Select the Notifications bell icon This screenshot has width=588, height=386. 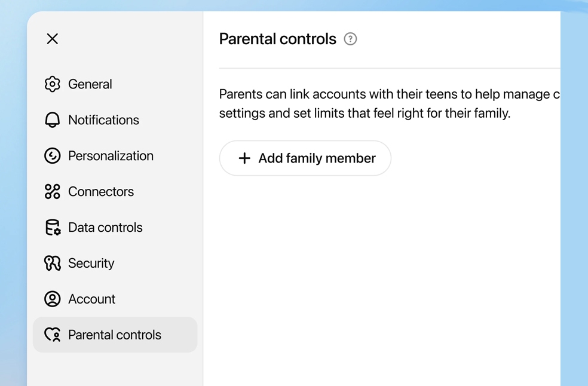(x=52, y=120)
